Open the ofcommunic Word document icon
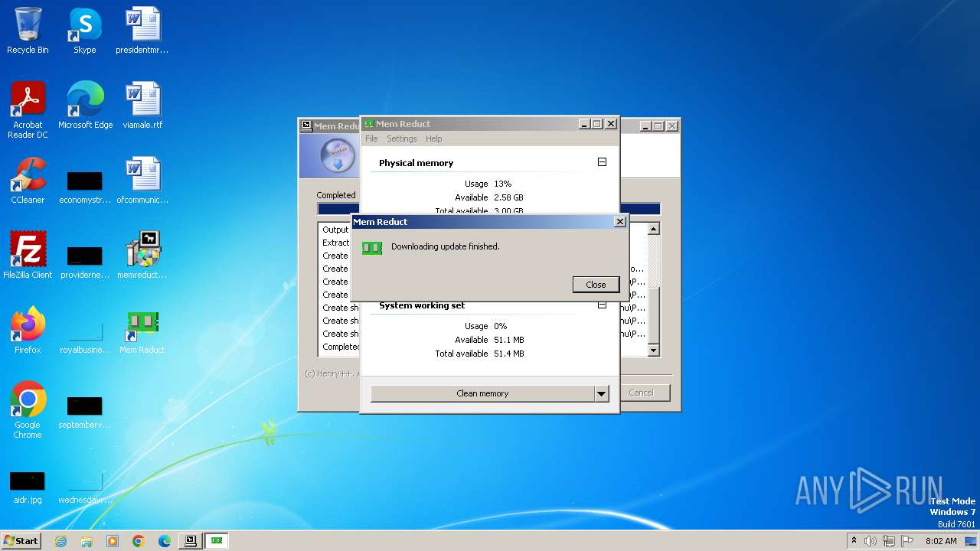This screenshot has height=551, width=980. click(x=142, y=181)
